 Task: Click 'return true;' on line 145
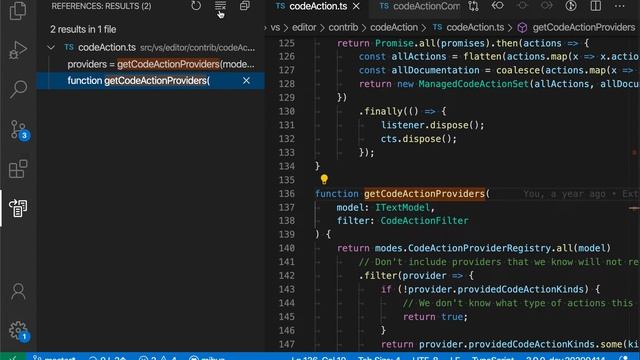click(435, 317)
